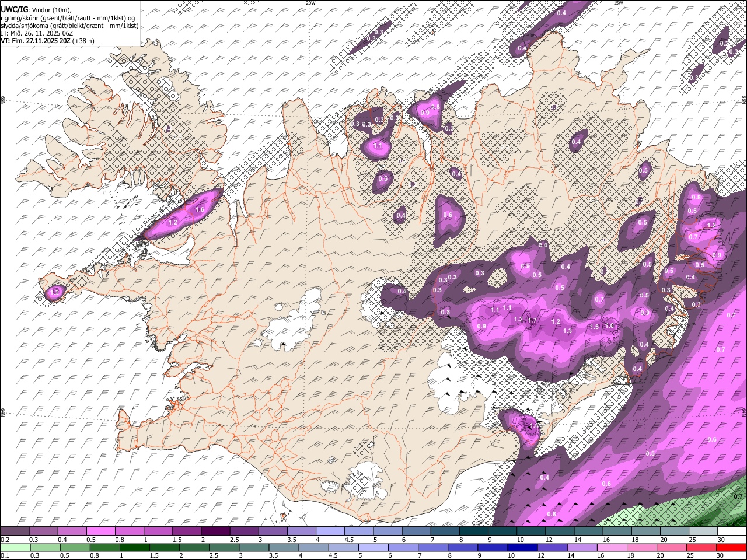The height and width of the screenshot is (560, 747).
Task: Pick bright pink upper swatch between 0.5 and 0.8
Action: [x=101, y=531]
